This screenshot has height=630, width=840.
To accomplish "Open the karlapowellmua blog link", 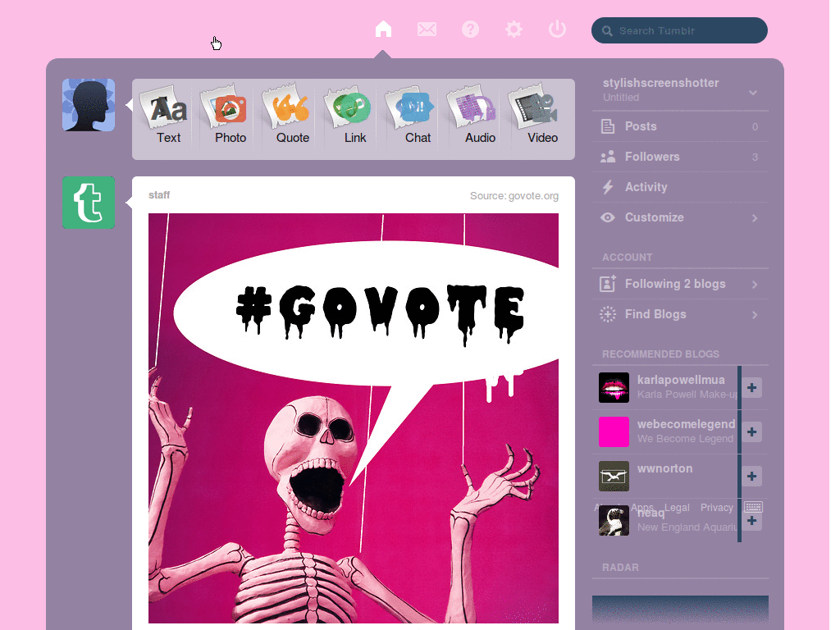I will click(x=681, y=380).
